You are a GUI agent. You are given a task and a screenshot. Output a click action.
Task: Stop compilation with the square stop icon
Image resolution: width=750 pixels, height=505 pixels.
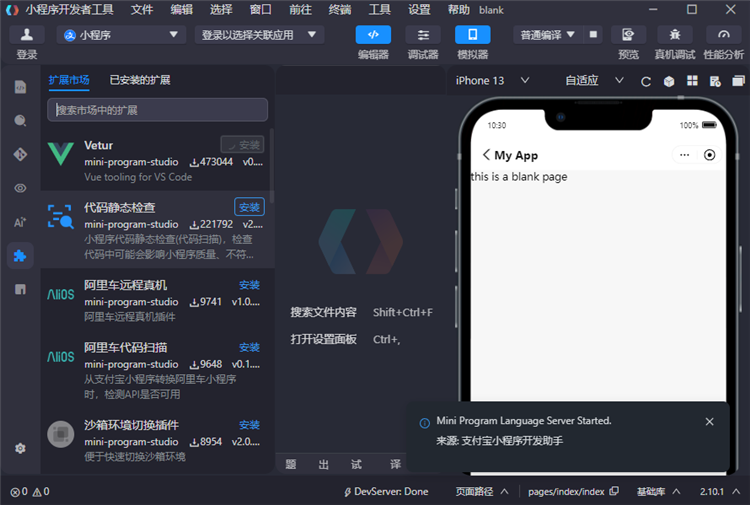pyautogui.click(x=594, y=35)
